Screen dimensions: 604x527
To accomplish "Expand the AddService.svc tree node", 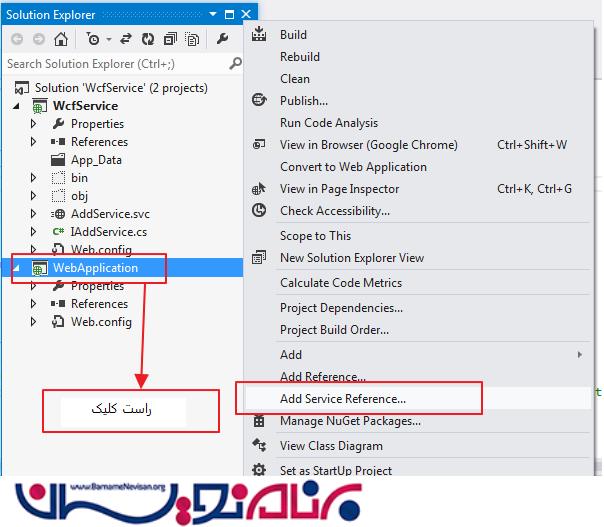I will (34, 214).
